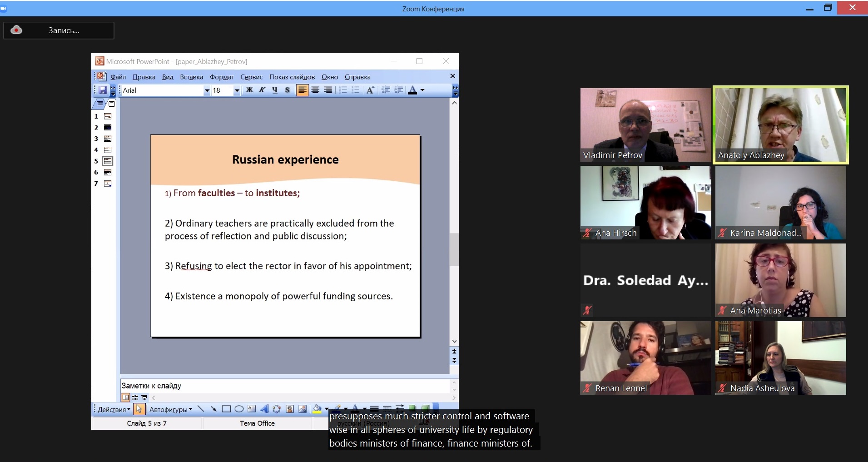Switch to slide sorter view icon
Viewport: 868px width, 462px height.
(135, 397)
